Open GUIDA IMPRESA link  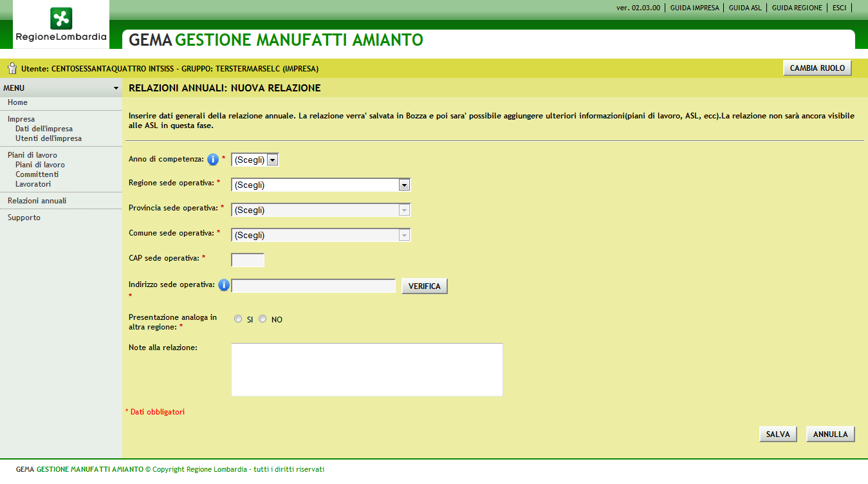point(694,8)
